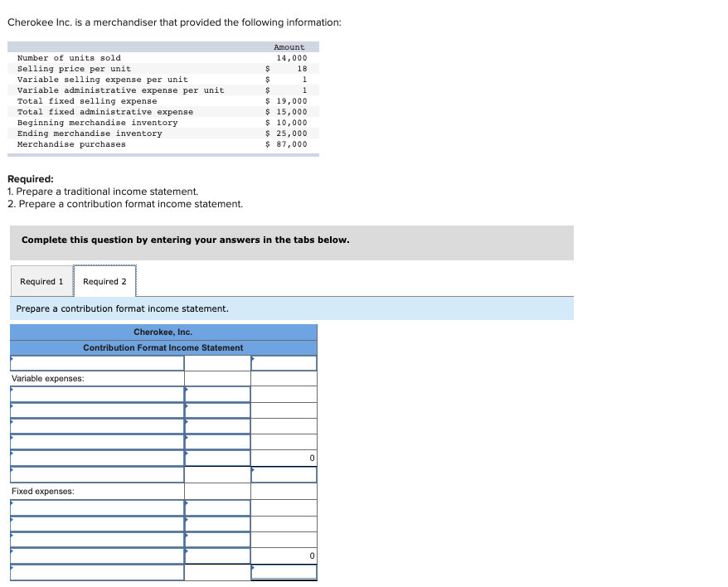Open label dropdown just above Fixed expenses

point(97,474)
